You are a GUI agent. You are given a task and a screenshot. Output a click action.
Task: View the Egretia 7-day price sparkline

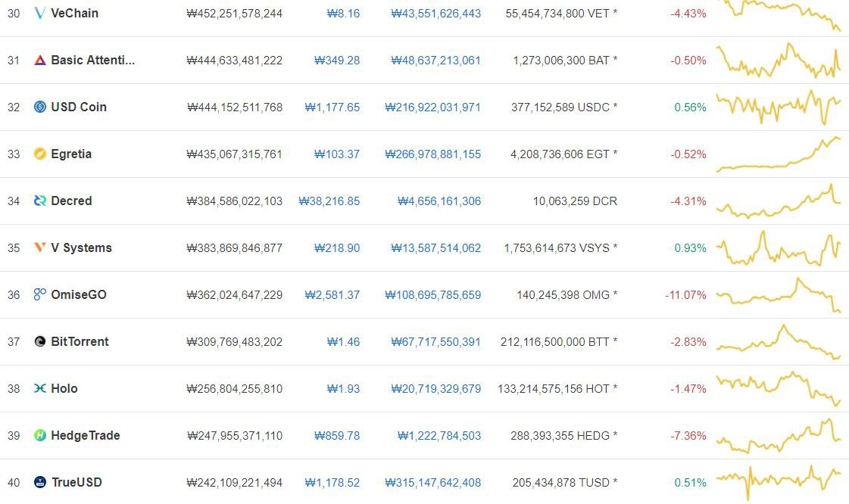(x=779, y=154)
